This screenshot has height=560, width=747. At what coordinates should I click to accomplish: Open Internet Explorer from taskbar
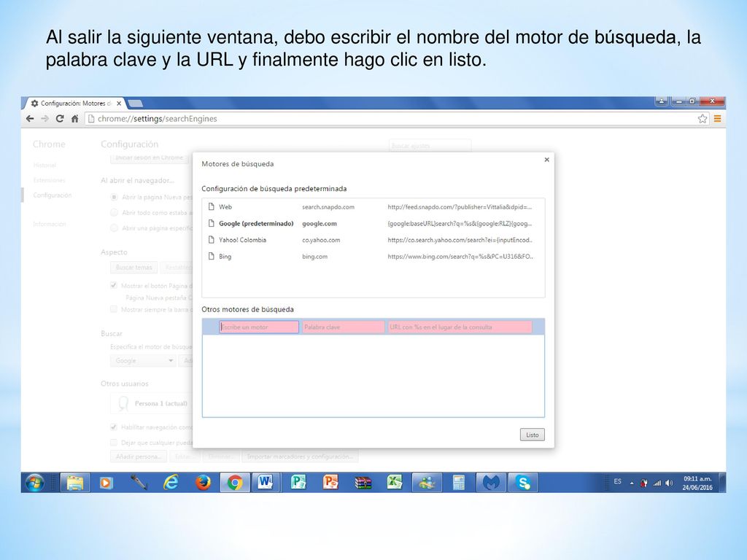[171, 483]
